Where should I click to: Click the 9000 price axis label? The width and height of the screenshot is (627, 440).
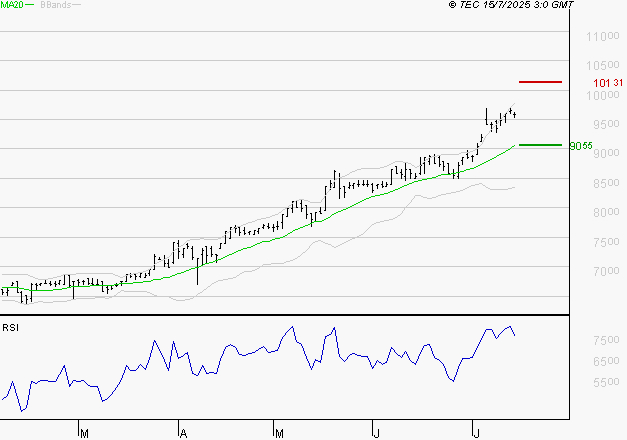[606, 153]
